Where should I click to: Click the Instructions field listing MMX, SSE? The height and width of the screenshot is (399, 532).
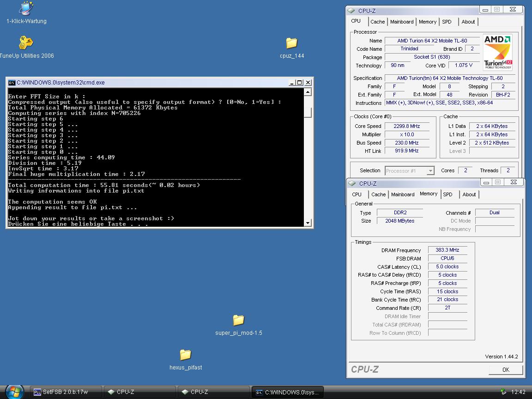(450, 103)
